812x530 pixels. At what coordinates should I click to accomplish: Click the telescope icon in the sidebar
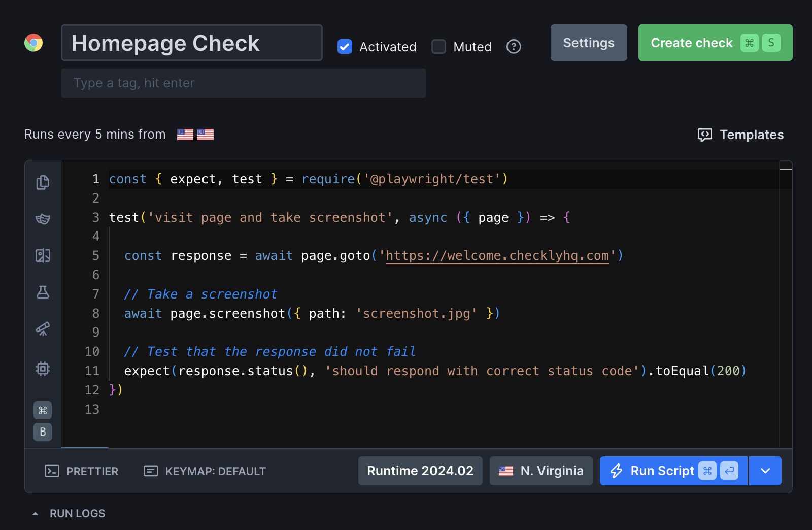43,329
